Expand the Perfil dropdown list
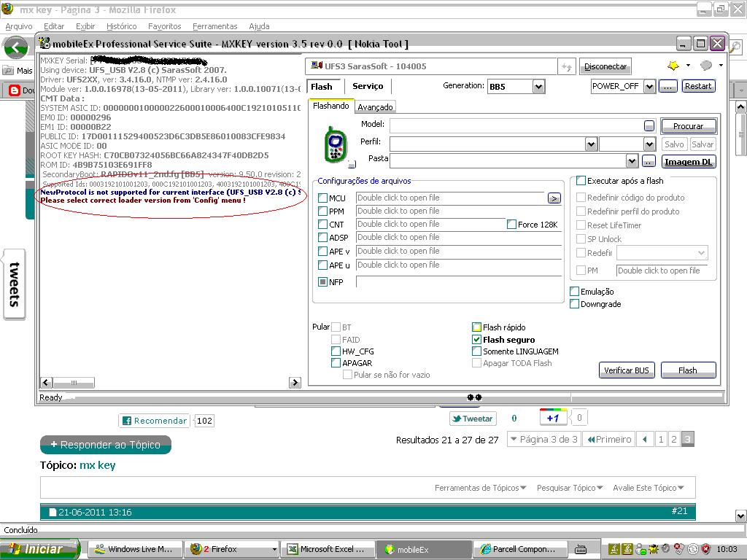This screenshot has height=560, width=747. coord(591,144)
